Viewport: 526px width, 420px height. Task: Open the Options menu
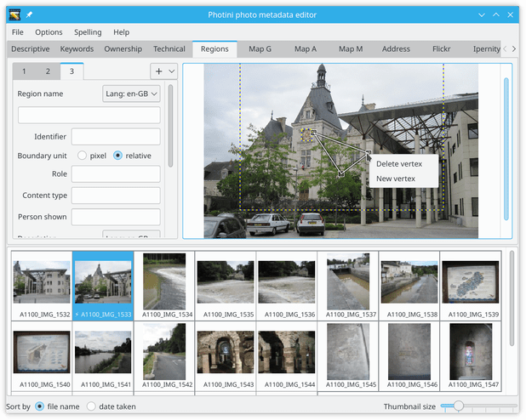49,32
